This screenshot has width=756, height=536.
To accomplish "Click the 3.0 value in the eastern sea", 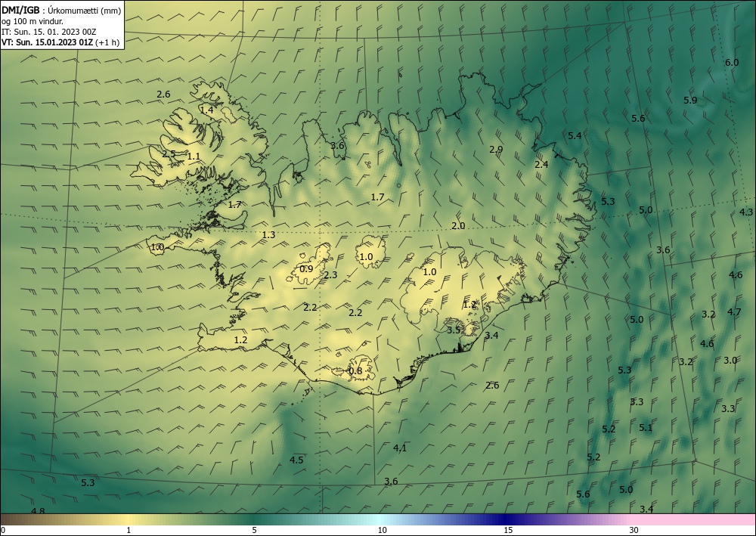I will click(x=730, y=361).
